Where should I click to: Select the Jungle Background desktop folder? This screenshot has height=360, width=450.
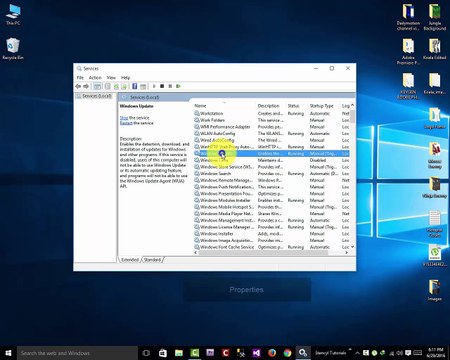(435, 17)
